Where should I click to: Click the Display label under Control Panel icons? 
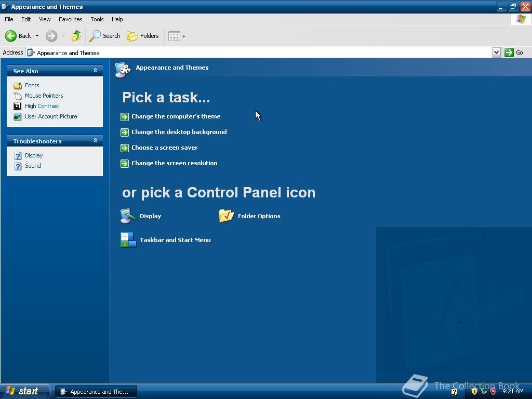tap(150, 216)
